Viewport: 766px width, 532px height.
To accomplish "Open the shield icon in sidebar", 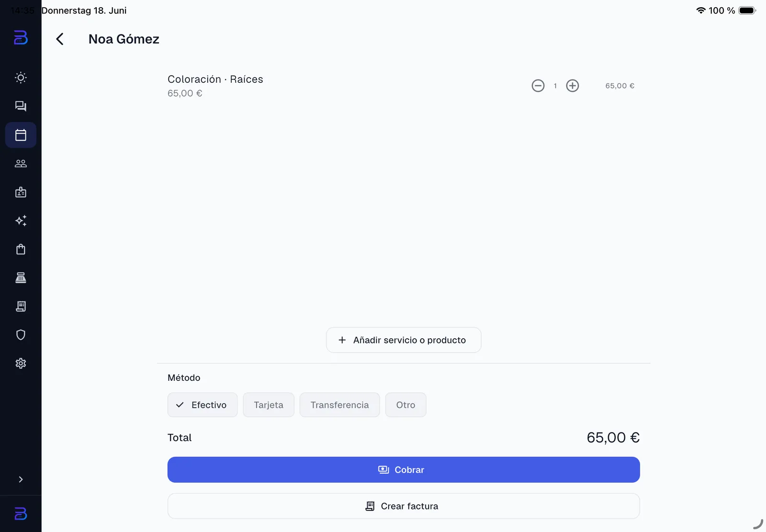I will pos(21,335).
